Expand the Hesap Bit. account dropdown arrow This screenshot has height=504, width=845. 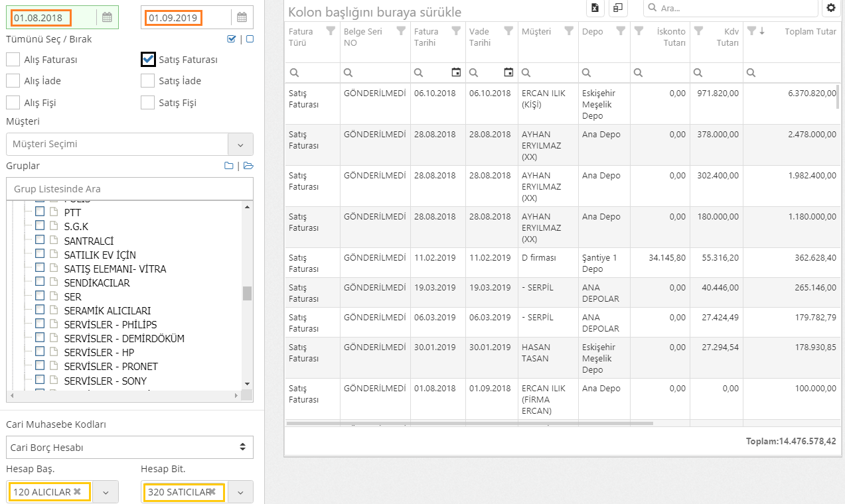point(240,492)
